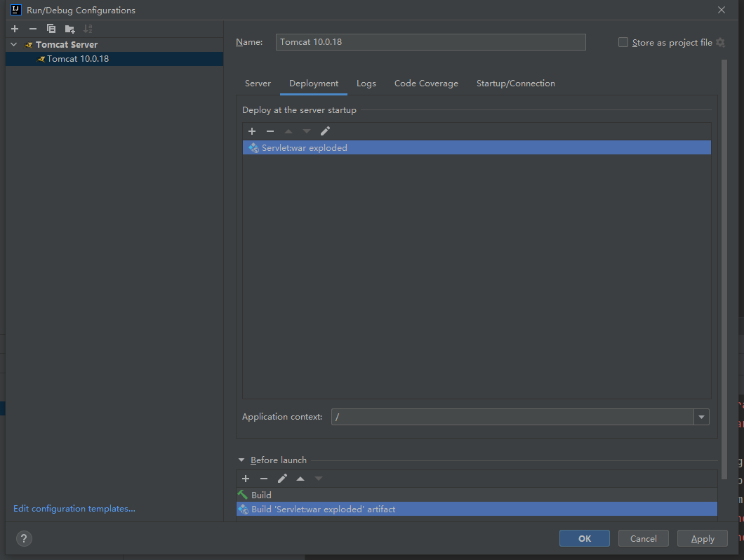Add new run configuration with plus icon

click(x=15, y=29)
